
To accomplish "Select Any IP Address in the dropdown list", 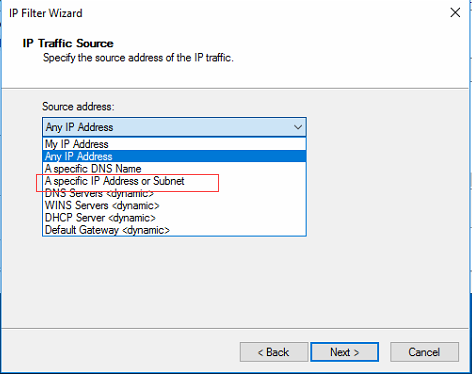I will pos(174,156).
